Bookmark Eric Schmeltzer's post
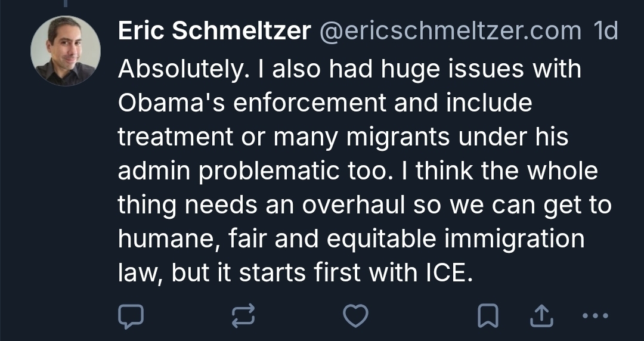Viewport: 644px width, 341px height. point(488,316)
